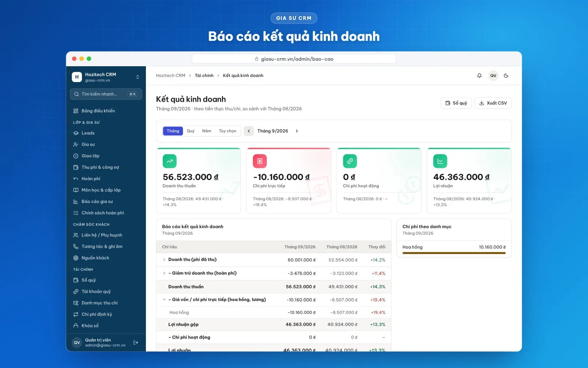This screenshot has height=368, width=588.
Task: Open Tài khoản quỹ sidebar item
Action: tap(106, 291)
